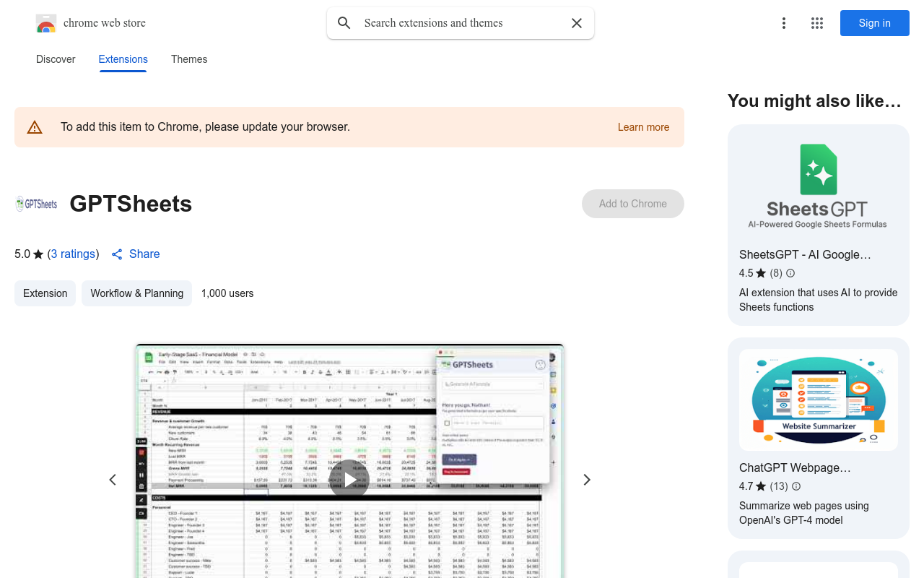Open the 3 ratings link
The height and width of the screenshot is (578, 924).
click(74, 254)
